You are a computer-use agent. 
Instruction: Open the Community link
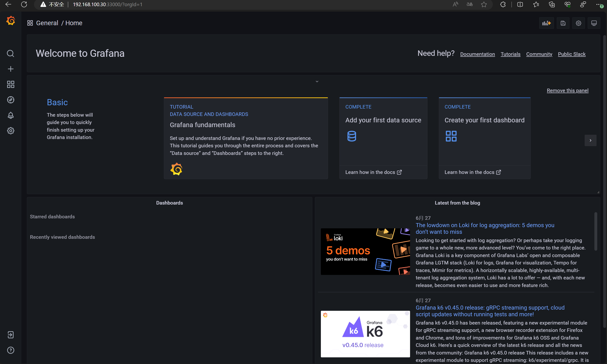(x=539, y=54)
